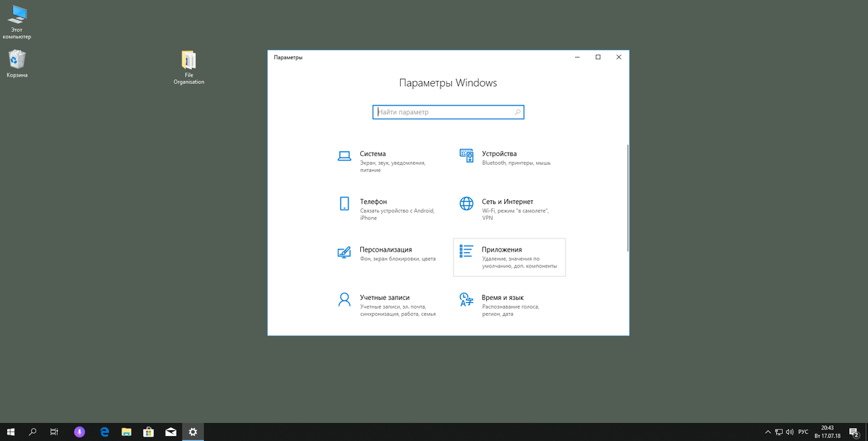
Task: Switch input language via РУС indicator
Action: (x=804, y=432)
